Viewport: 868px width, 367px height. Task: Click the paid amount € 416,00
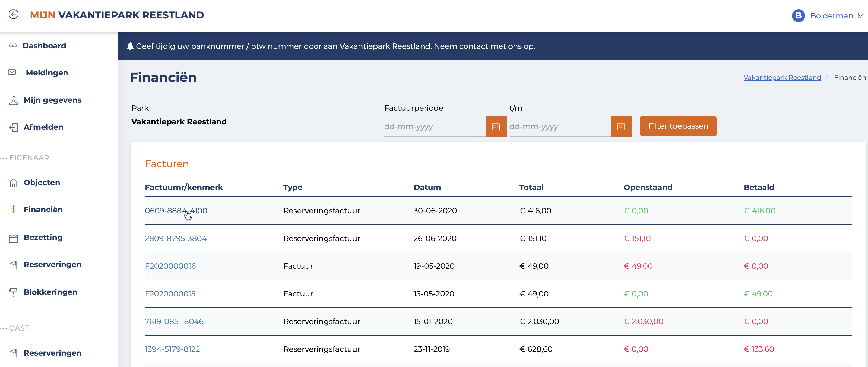[x=759, y=211]
